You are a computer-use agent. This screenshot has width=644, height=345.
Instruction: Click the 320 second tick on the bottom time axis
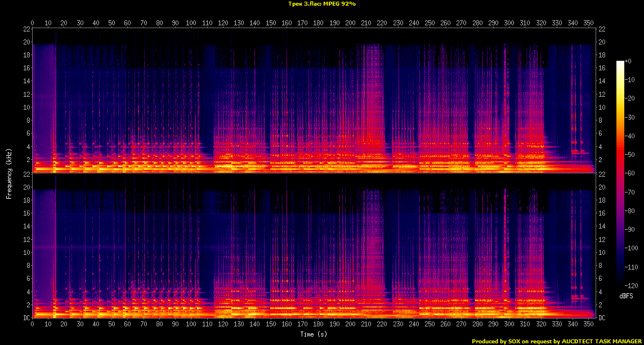[542, 324]
